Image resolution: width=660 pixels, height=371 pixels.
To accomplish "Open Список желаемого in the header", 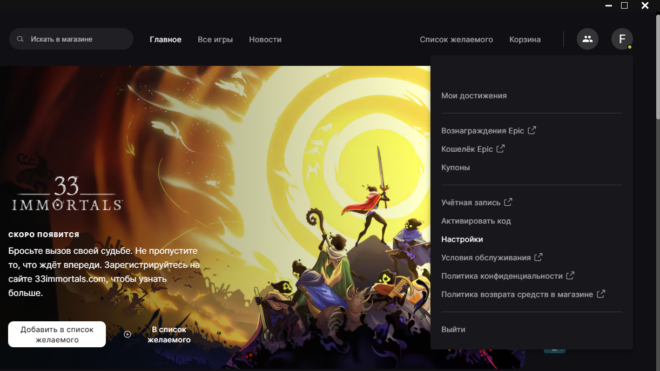I will click(456, 40).
